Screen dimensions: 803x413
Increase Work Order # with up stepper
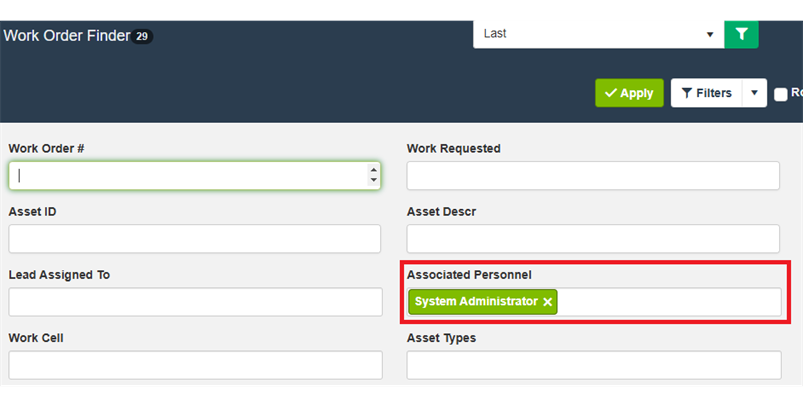[x=373, y=170]
